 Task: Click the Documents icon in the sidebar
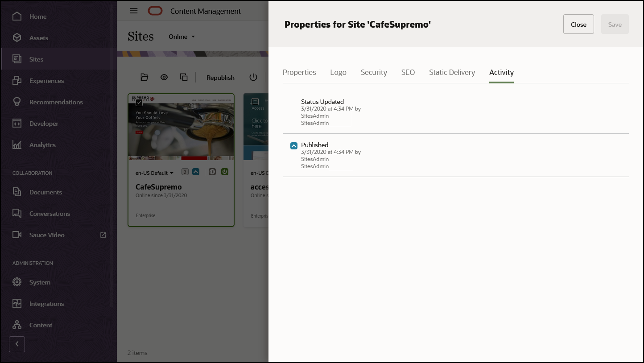coord(17,192)
